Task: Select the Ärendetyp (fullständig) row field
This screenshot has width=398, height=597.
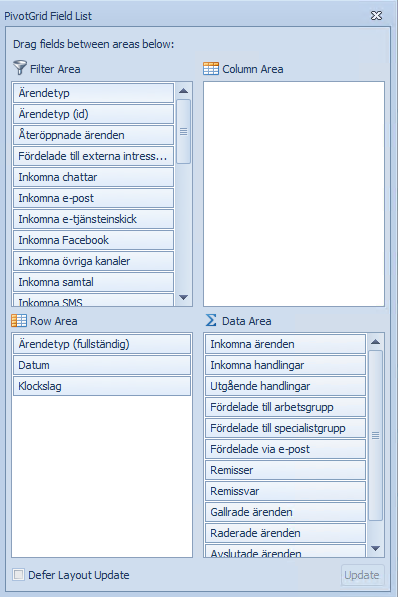Action: pyautogui.click(x=102, y=344)
